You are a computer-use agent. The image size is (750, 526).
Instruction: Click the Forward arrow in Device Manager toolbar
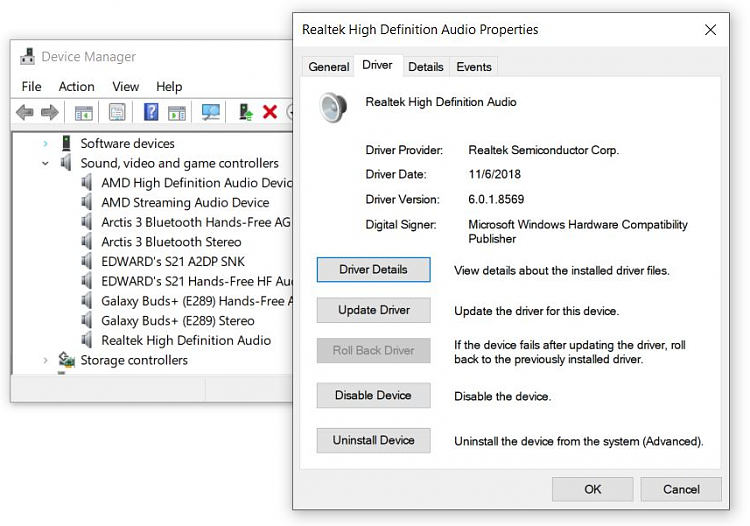pyautogui.click(x=50, y=112)
